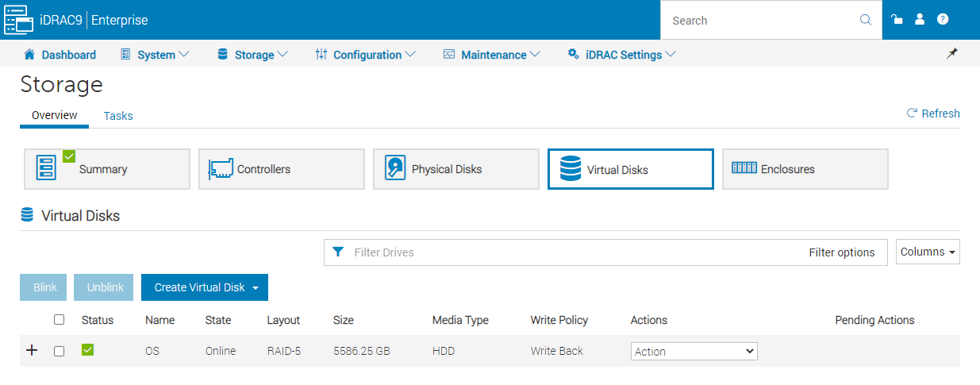This screenshot has height=385, width=980.
Task: Open the user account icon
Action: 920,20
